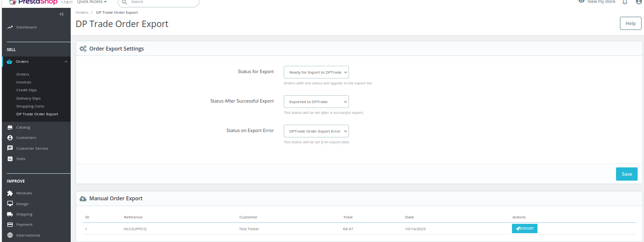The width and height of the screenshot is (644, 242).
Task: Click the Customer Service chat icon
Action: coord(10,148)
